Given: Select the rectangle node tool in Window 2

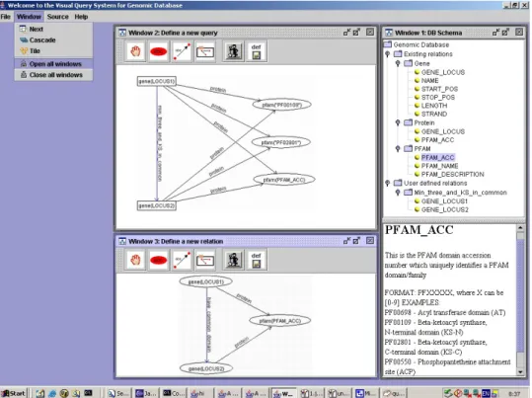Looking at the screenshot, I should point(205,51).
